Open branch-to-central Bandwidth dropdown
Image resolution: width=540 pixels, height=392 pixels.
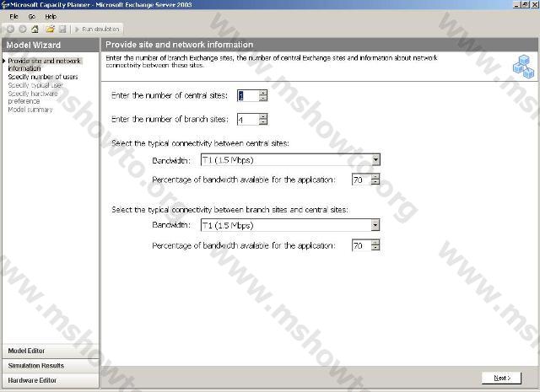click(x=375, y=225)
